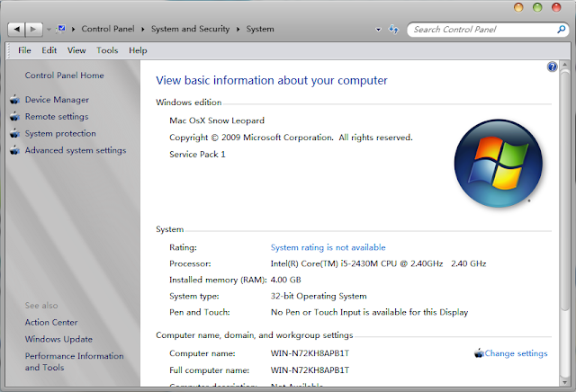The width and height of the screenshot is (576, 392).
Task: Open the Help menu
Action: tap(138, 50)
